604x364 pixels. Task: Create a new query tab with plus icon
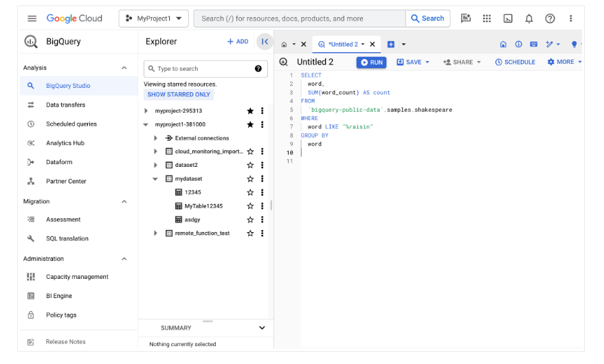390,44
